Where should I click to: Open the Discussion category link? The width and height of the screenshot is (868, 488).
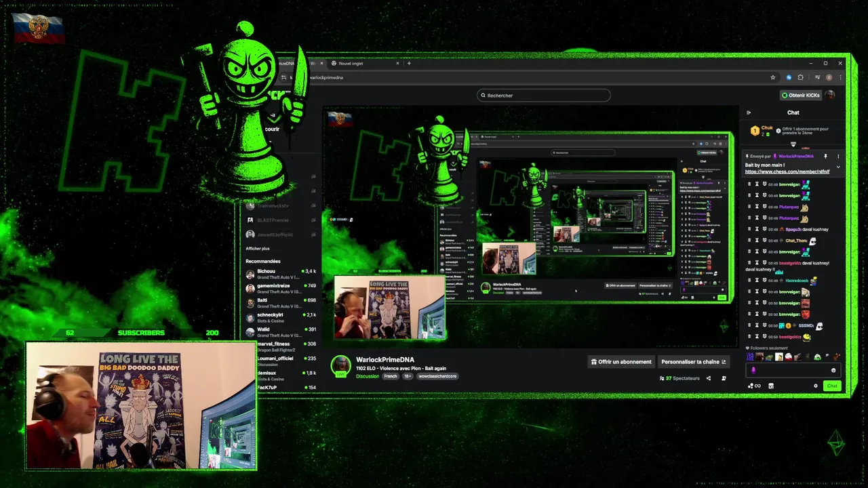click(368, 376)
